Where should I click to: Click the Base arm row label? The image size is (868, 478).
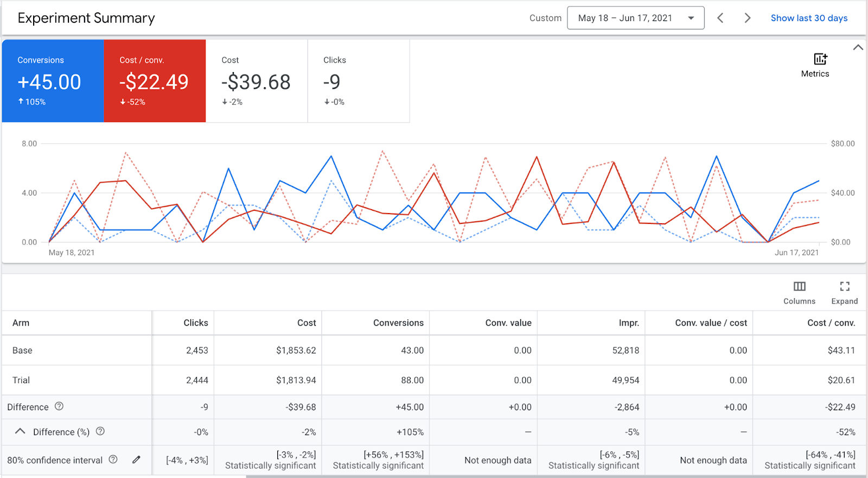point(22,351)
